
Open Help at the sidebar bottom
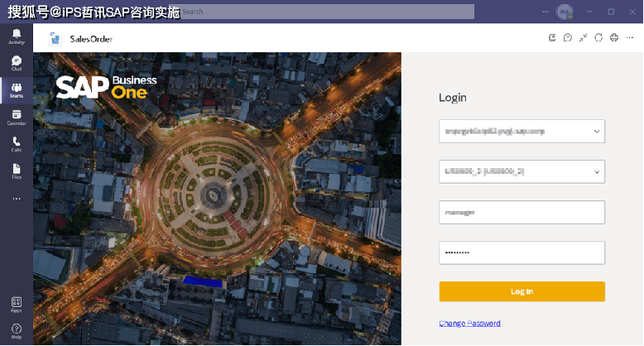coord(17,331)
